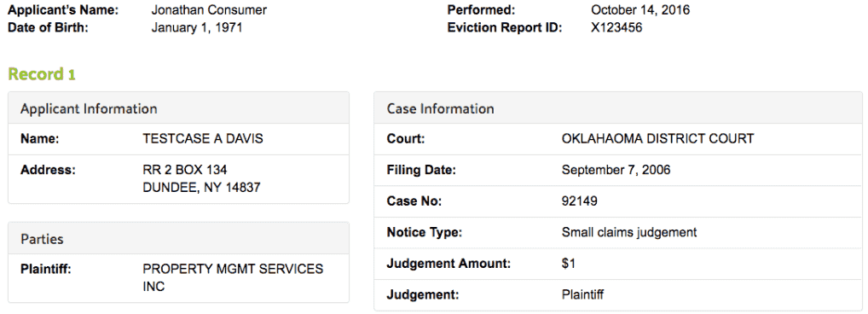Click the Filing Date label
868x314 pixels.
coord(420,170)
